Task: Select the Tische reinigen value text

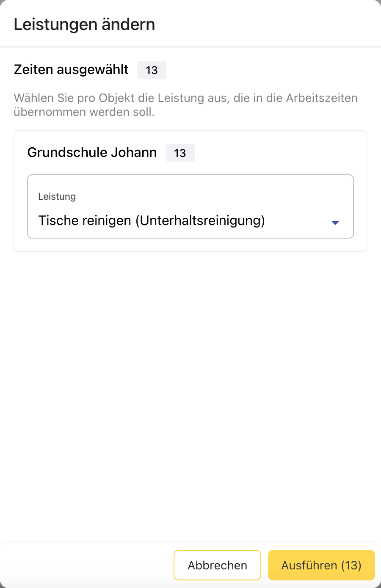Action: coord(151,220)
